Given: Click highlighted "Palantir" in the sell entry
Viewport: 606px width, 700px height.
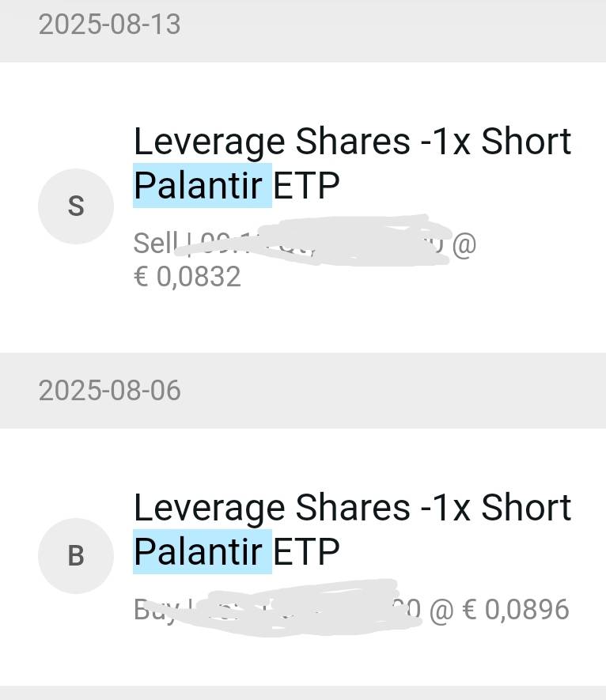Looking at the screenshot, I should coord(202,186).
